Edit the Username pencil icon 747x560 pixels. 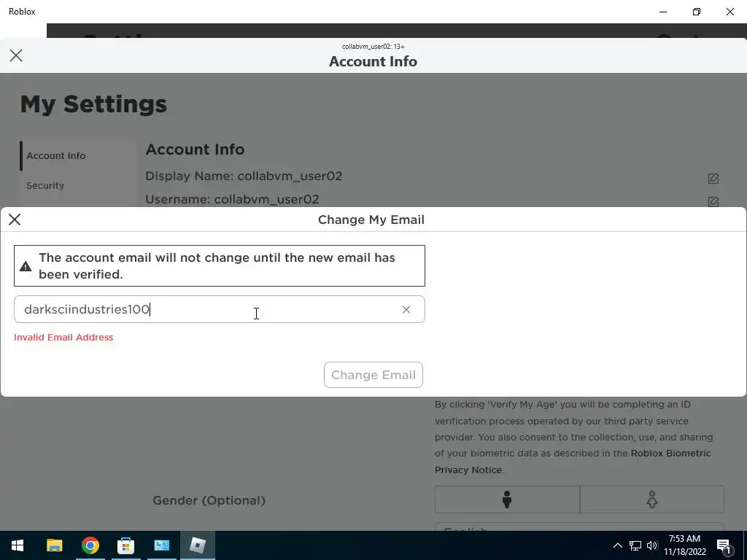(713, 202)
